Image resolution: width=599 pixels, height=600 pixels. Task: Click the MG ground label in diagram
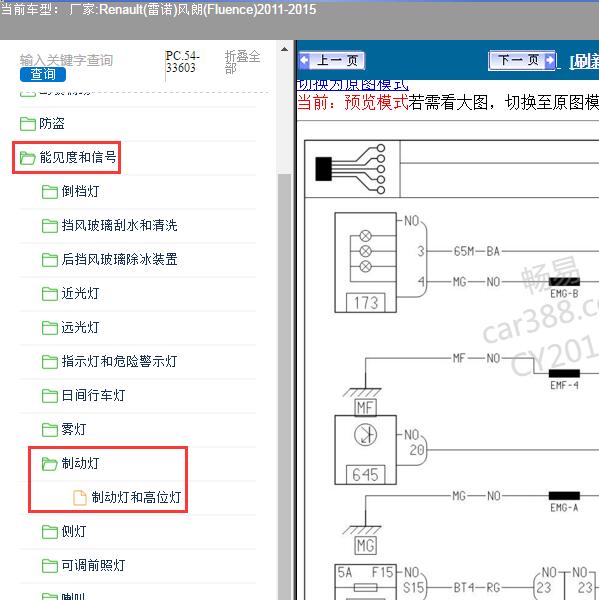(x=366, y=546)
